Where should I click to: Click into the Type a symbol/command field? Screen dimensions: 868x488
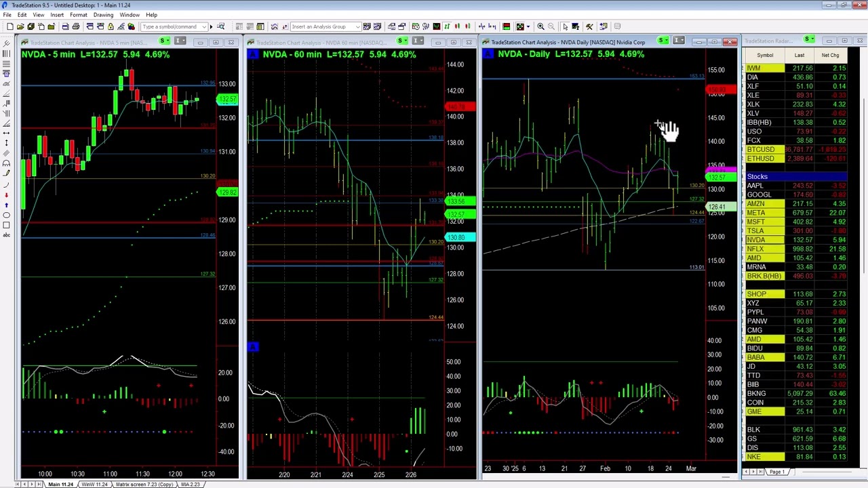[x=170, y=27]
